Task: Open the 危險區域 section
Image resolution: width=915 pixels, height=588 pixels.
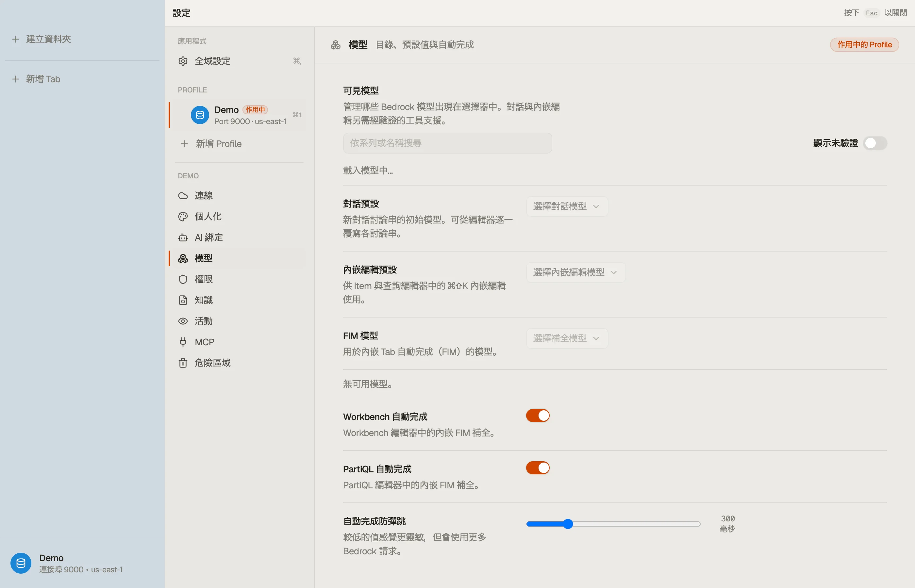Action: 238,363
